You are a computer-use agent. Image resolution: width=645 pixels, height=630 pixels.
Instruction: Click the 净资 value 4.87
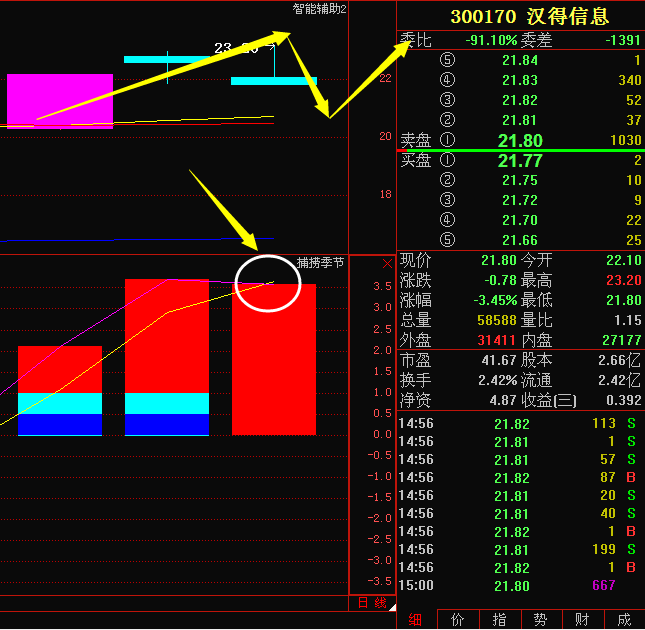click(503, 401)
